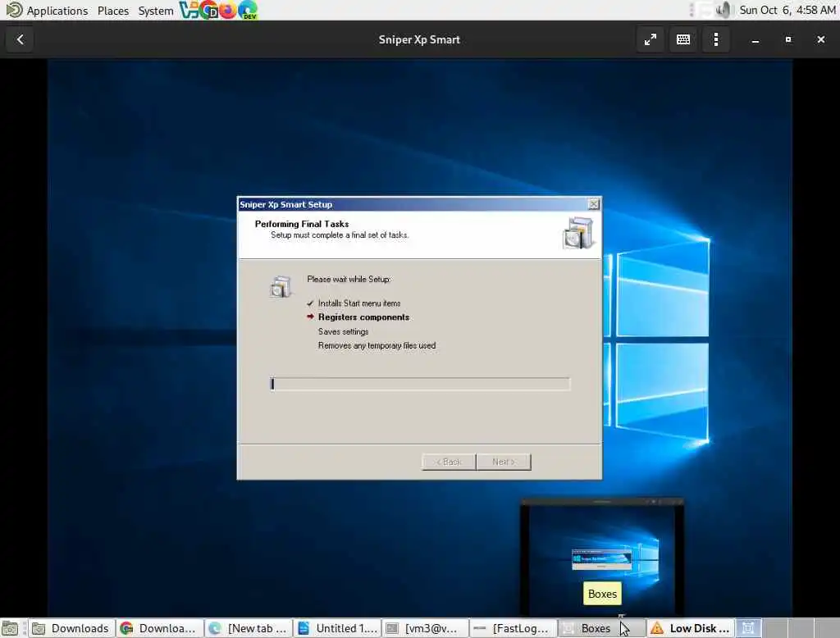Switch to the Downloads taskbar window
Viewport: 840px width, 638px height.
[x=71, y=628]
